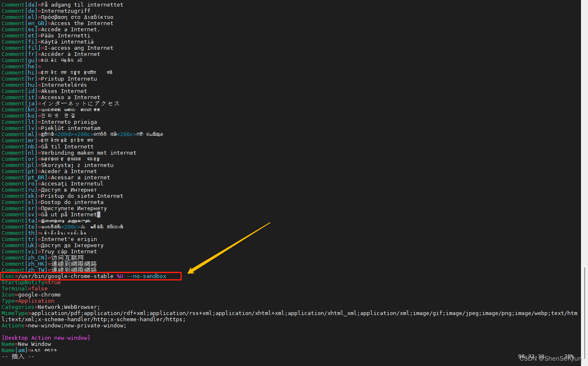Click Comment[et]=Pääs Internetti line
Viewport: 588px width, 366px height.
(46, 36)
